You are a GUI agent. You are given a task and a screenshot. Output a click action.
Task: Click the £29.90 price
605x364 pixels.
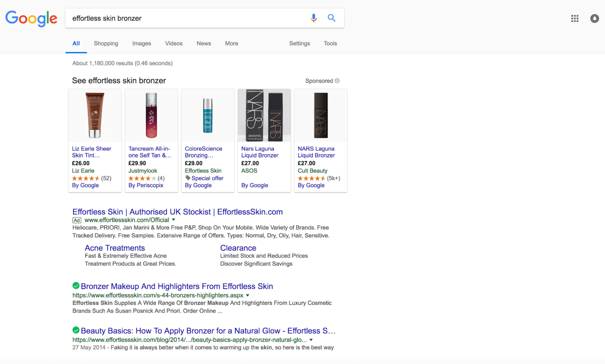click(x=137, y=163)
